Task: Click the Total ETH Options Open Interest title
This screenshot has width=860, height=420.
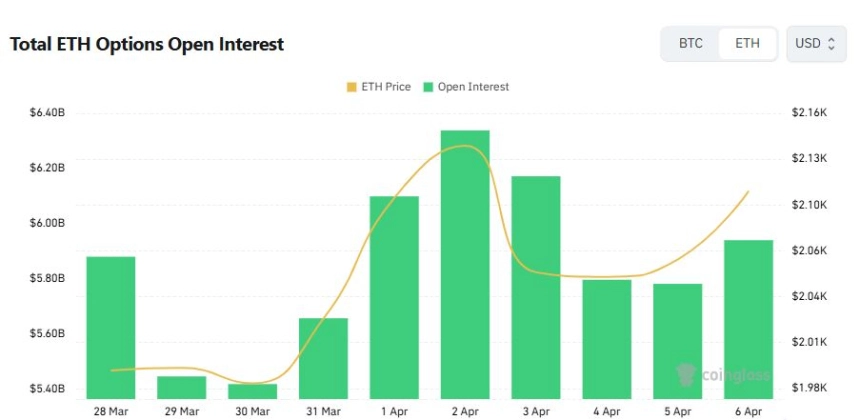Action: [147, 45]
